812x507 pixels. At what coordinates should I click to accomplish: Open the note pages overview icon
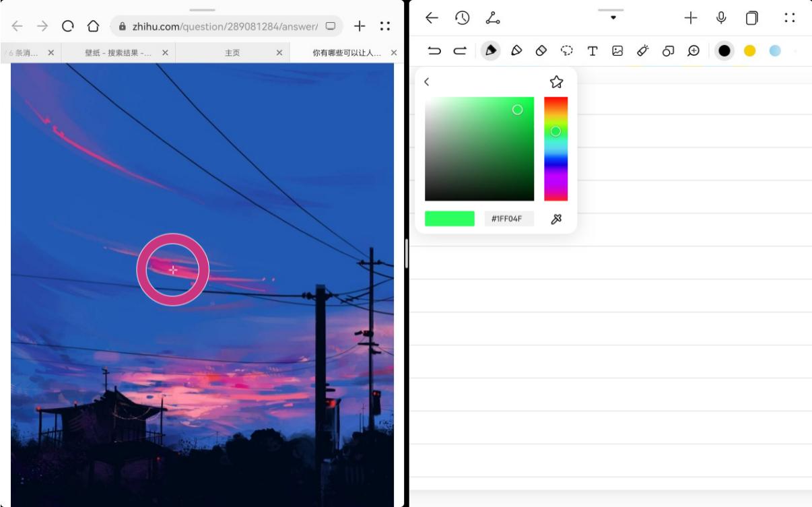coord(752,18)
